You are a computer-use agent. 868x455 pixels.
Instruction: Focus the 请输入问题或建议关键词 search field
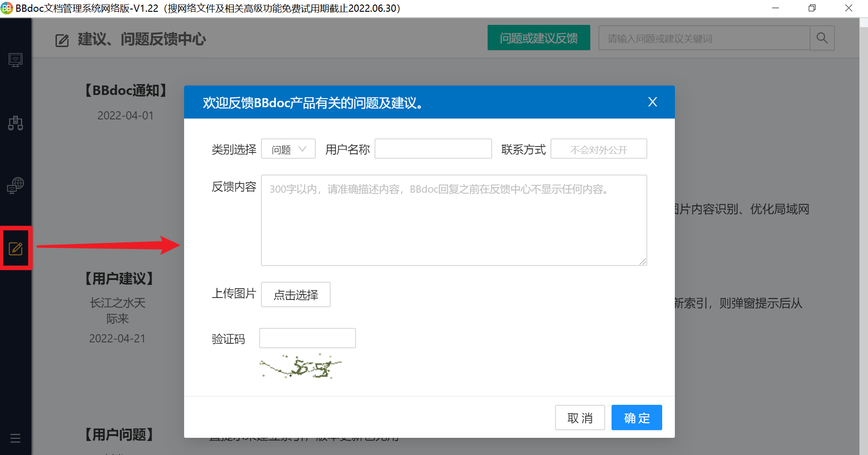[704, 38]
